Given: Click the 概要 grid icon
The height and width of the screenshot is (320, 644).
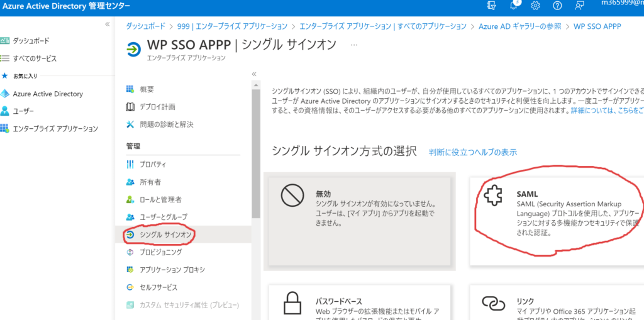Looking at the screenshot, I should click(x=130, y=89).
